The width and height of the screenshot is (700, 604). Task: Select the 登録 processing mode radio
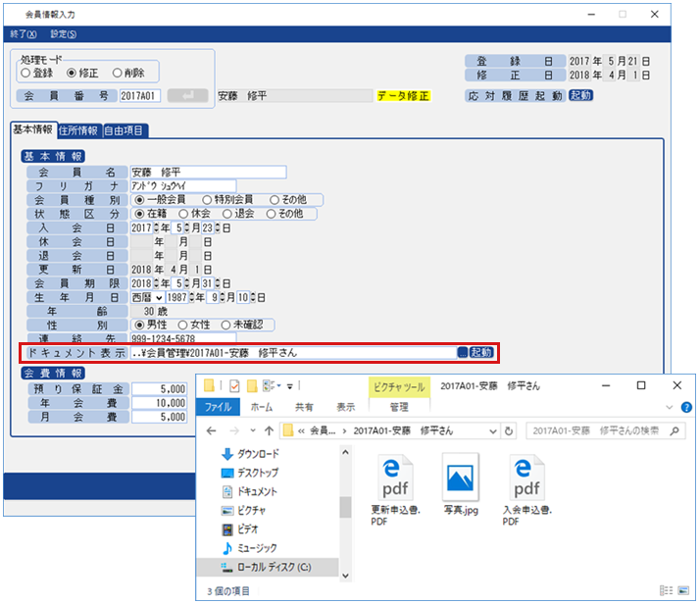pos(36,73)
